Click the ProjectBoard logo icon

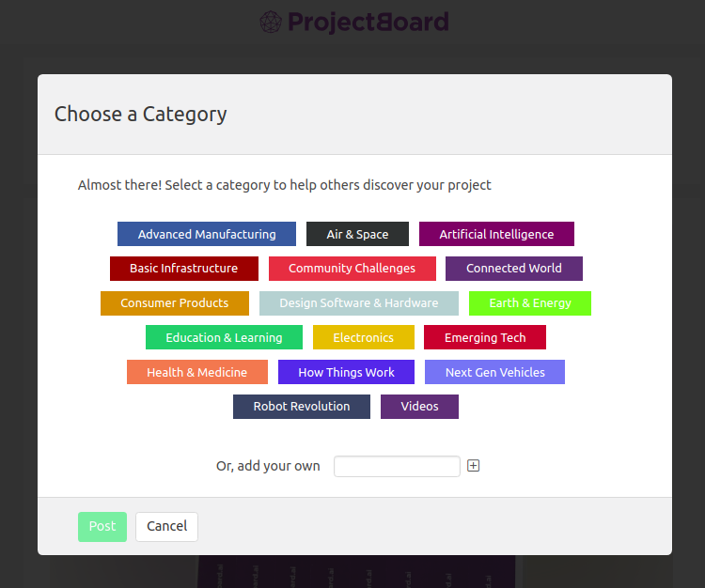[x=271, y=22]
